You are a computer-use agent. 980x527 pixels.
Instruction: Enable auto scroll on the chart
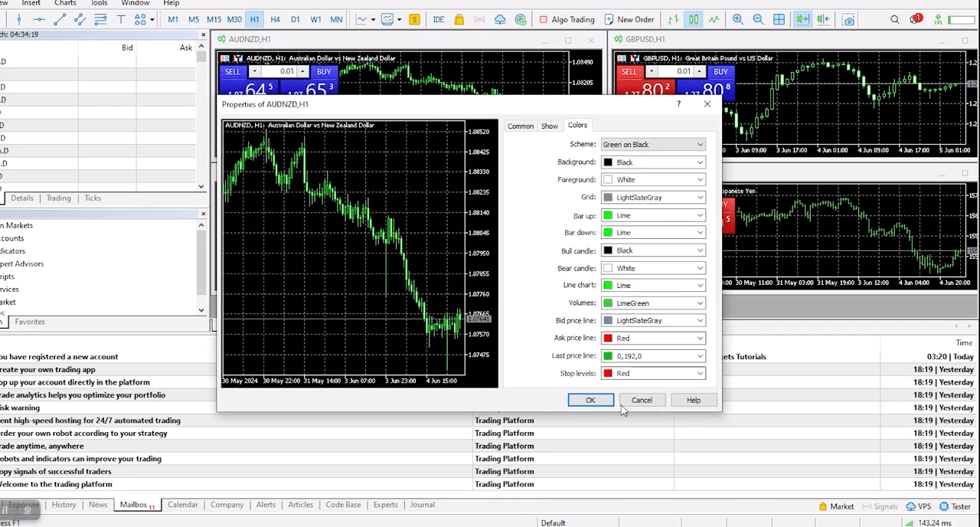804,19
